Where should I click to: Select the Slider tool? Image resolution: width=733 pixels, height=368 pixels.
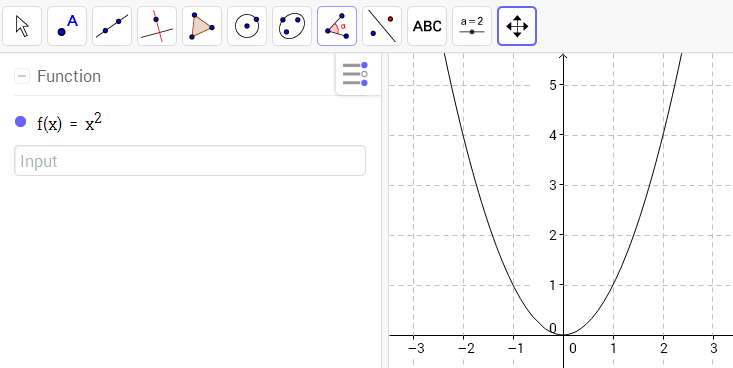click(x=472, y=26)
